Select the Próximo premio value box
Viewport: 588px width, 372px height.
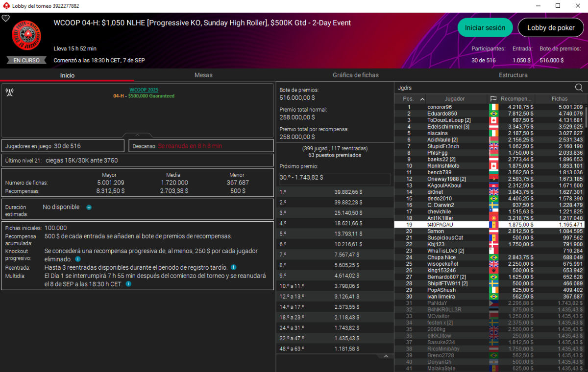(335, 178)
